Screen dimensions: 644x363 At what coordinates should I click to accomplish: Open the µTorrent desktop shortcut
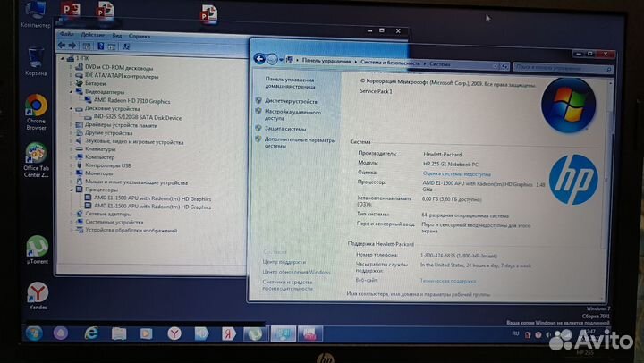(37, 249)
